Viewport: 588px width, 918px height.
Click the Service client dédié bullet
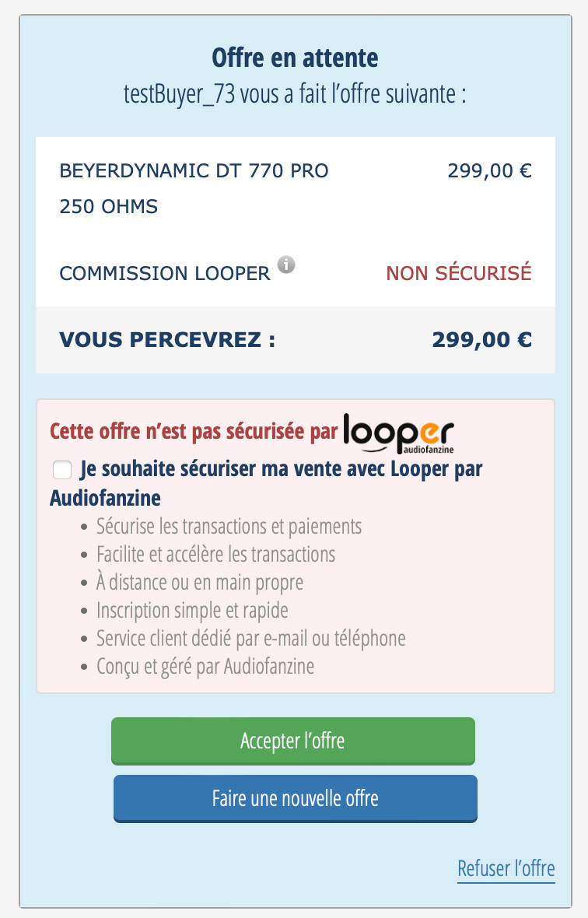point(250,639)
